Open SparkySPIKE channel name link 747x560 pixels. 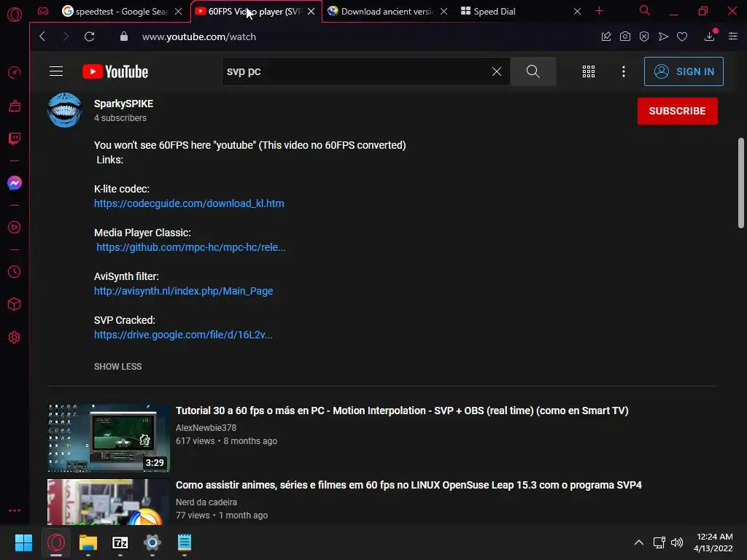123,104
